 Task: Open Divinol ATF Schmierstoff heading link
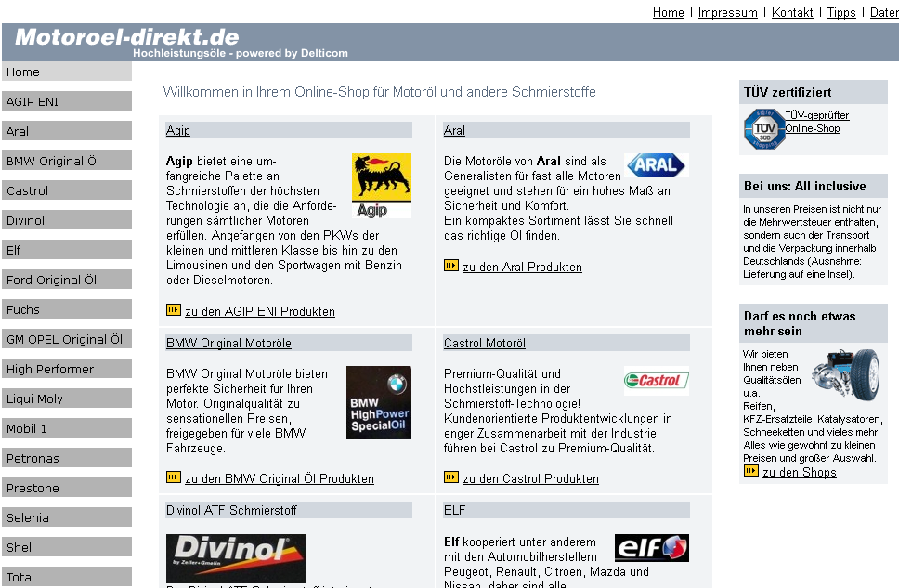coord(231,510)
